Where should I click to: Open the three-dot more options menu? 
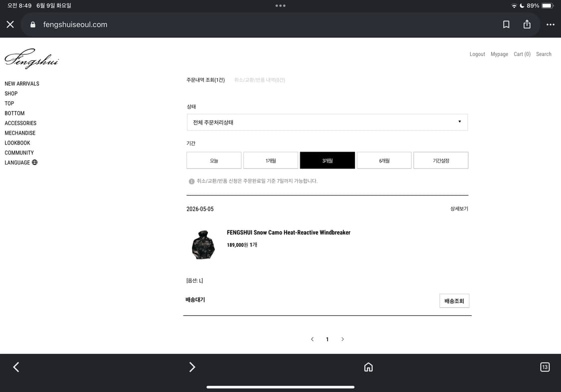coord(550,24)
